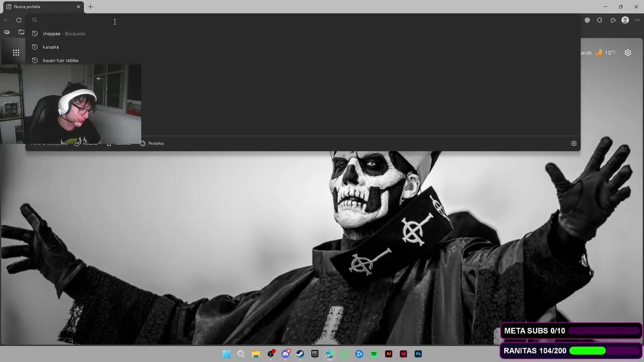The image size is (644, 362).
Task: Open Discord from taskbar
Action: (x=285, y=354)
